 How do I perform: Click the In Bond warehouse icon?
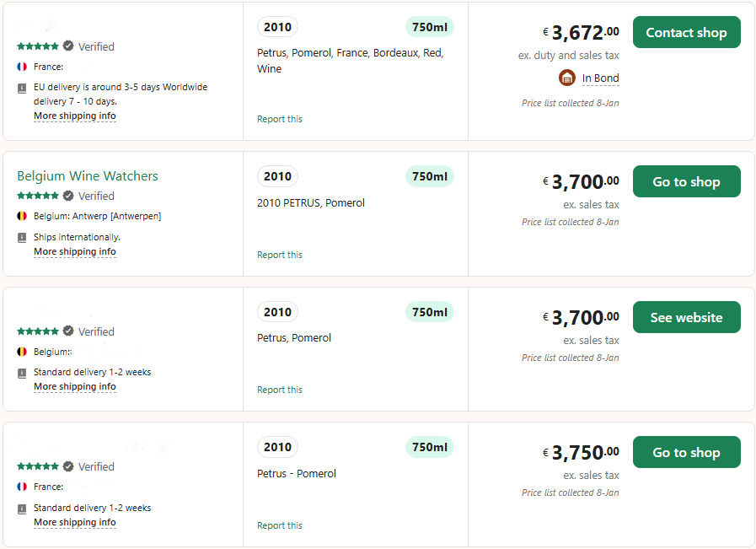click(567, 78)
